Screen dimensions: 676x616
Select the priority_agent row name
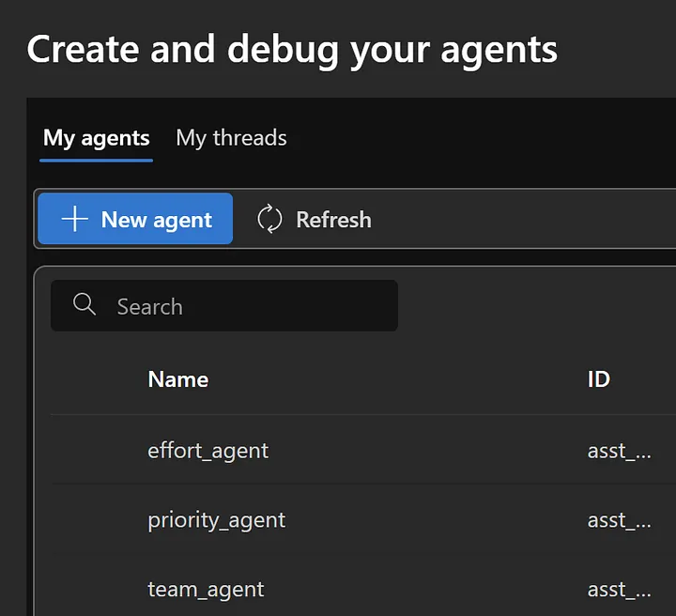[217, 520]
